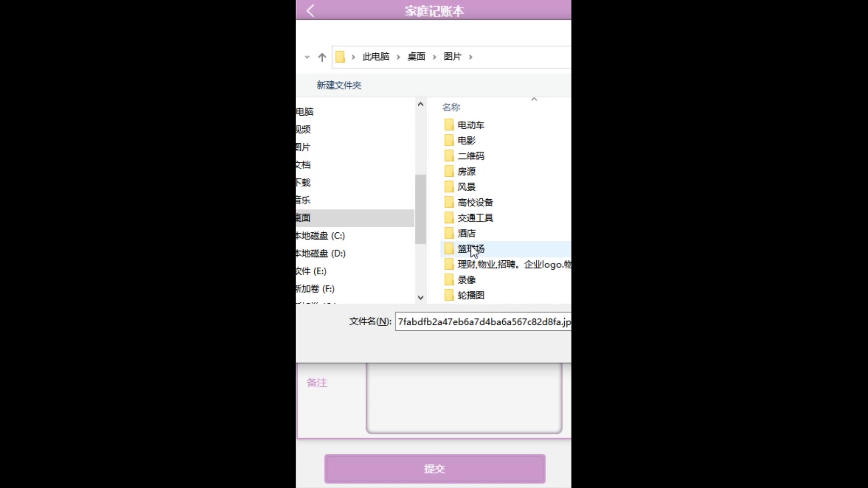Select 下载 in the navigation pane
The image size is (868, 488).
pos(303,183)
